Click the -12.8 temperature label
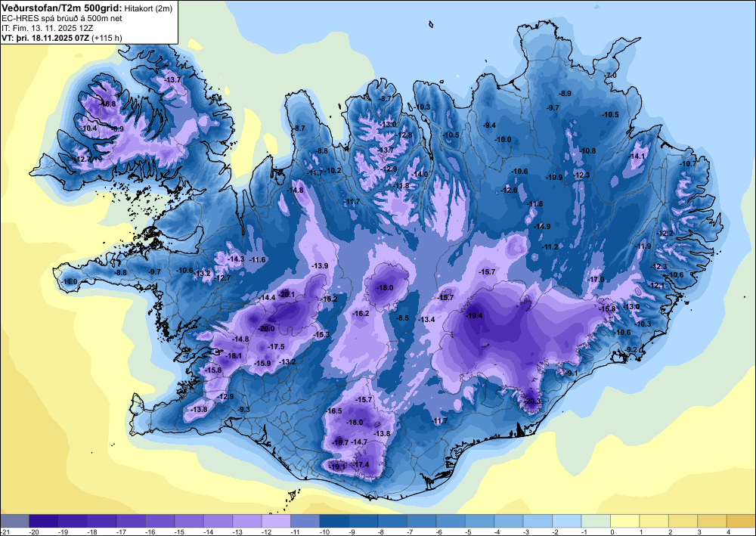 (x=404, y=135)
